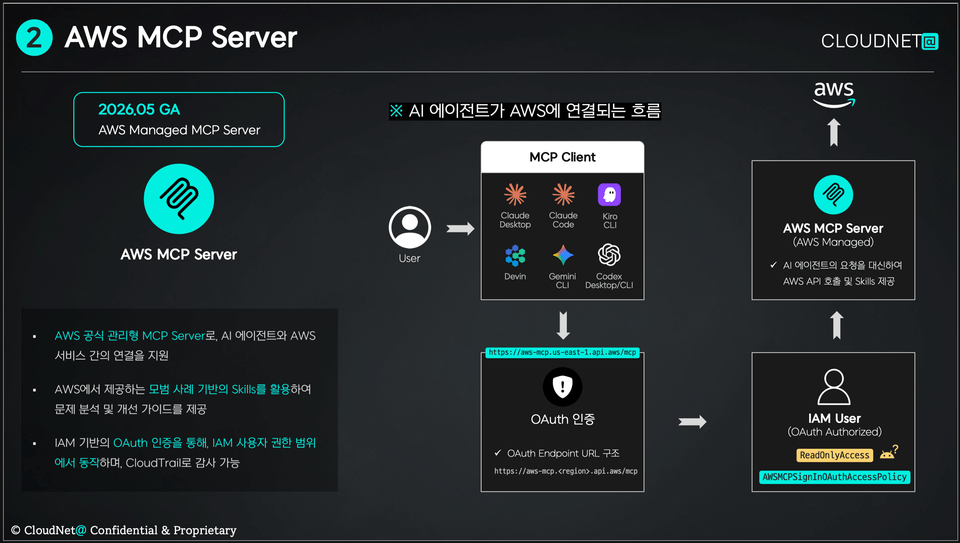
Task: Click the Claude Code icon
Action: [x=563, y=195]
